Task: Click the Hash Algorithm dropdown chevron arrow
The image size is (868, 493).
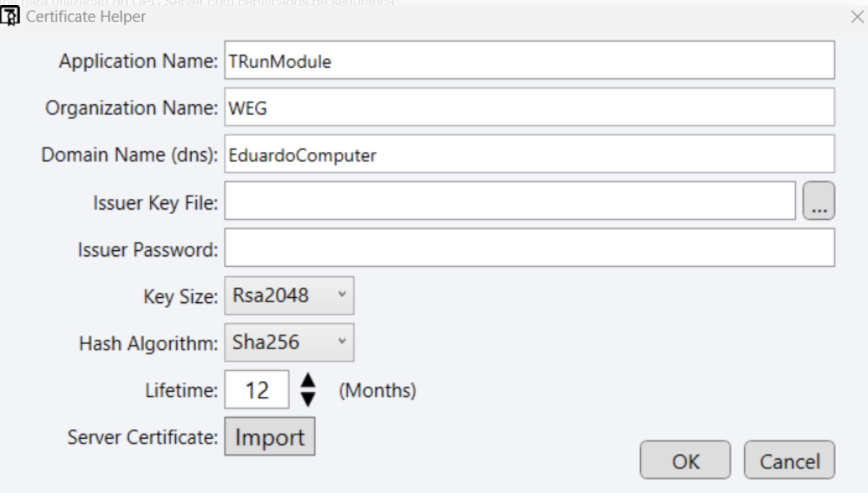Action: pos(342,341)
